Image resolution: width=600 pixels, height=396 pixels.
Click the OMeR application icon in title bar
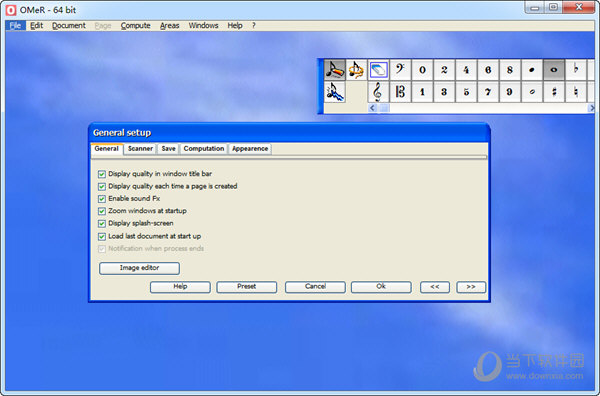[x=11, y=10]
